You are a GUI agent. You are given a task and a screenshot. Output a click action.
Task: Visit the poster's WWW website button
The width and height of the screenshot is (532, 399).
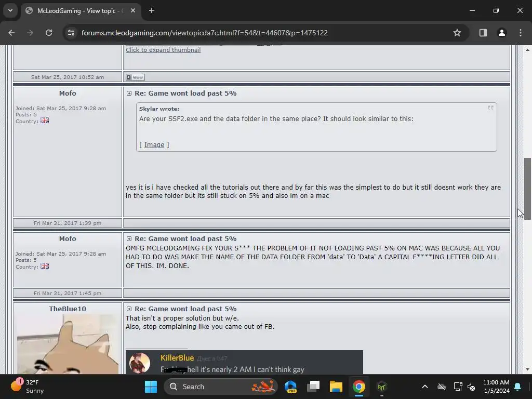(136, 77)
